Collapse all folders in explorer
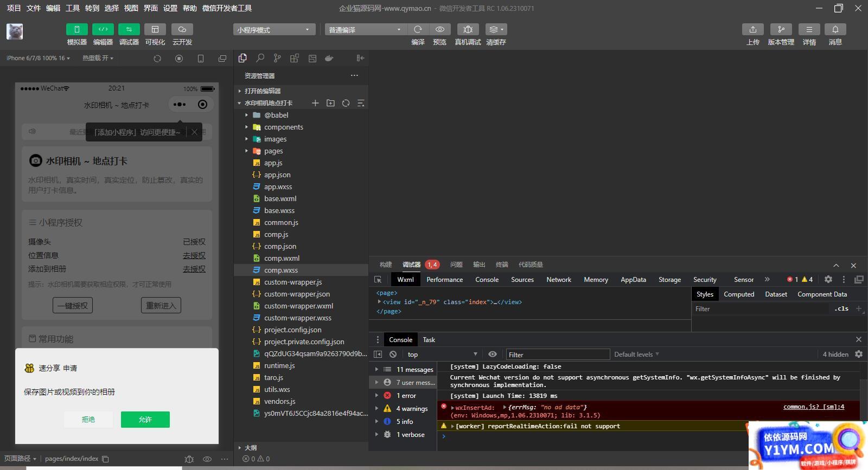868x470 pixels. click(361, 103)
